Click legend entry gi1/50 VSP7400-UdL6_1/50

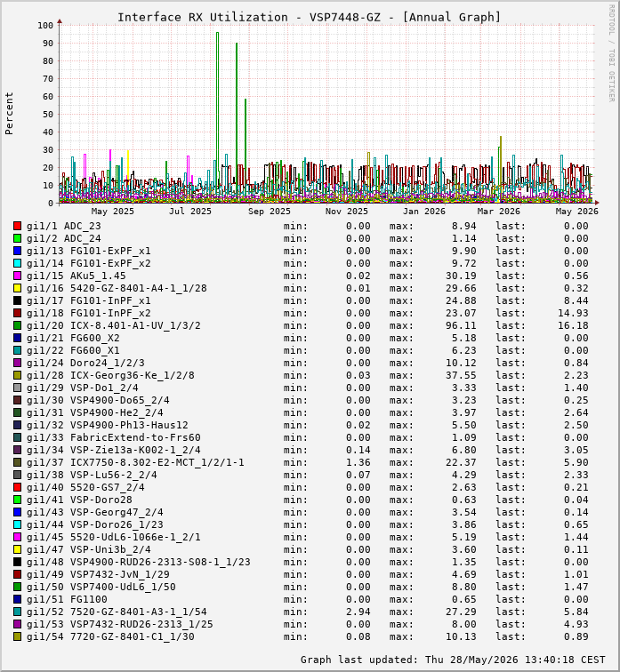point(101,587)
